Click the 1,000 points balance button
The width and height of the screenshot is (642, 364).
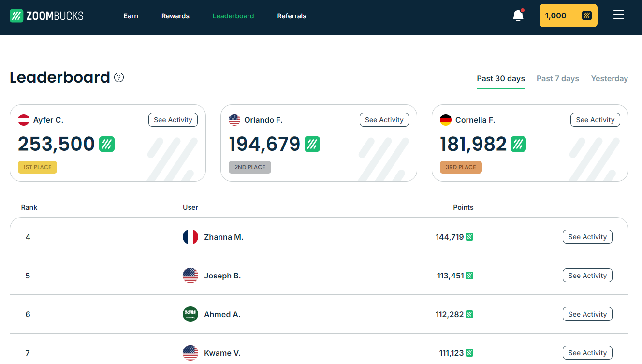(568, 15)
